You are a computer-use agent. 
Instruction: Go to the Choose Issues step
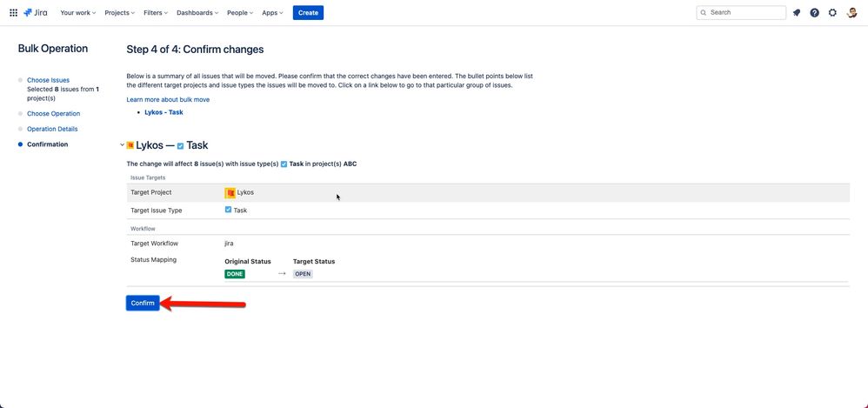48,80
